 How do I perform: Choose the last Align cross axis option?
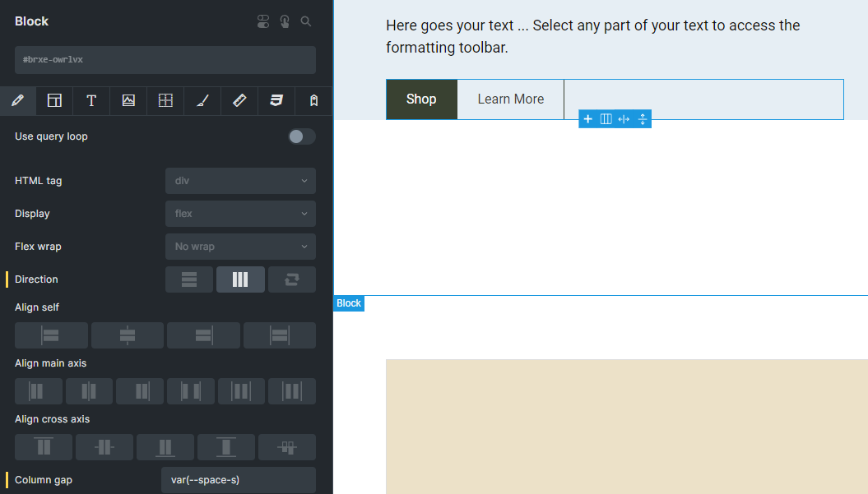pyautogui.click(x=287, y=447)
